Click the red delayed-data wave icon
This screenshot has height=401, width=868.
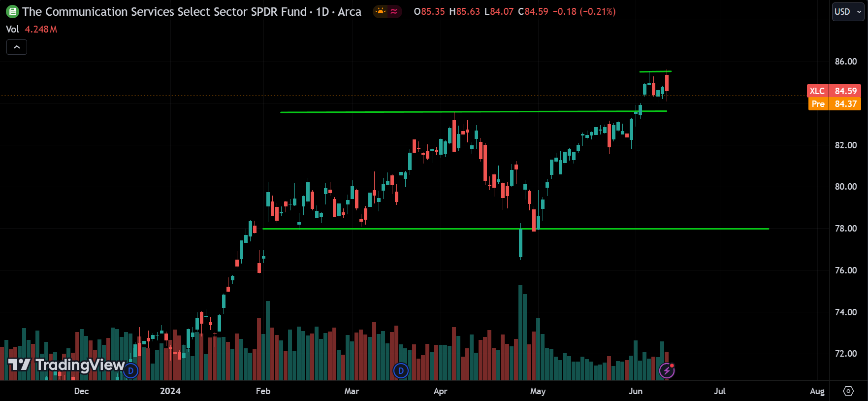(394, 11)
